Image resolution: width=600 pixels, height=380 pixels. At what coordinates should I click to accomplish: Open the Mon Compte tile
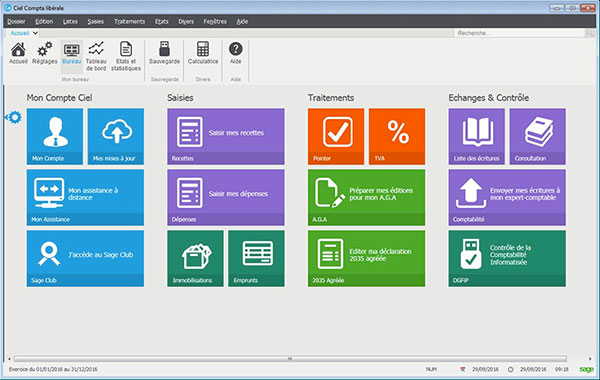55,136
